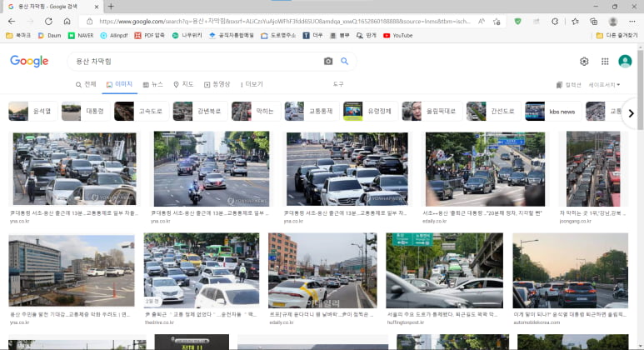644x350 pixels.
Task: Expand the 더보기 menu
Action: [252, 84]
